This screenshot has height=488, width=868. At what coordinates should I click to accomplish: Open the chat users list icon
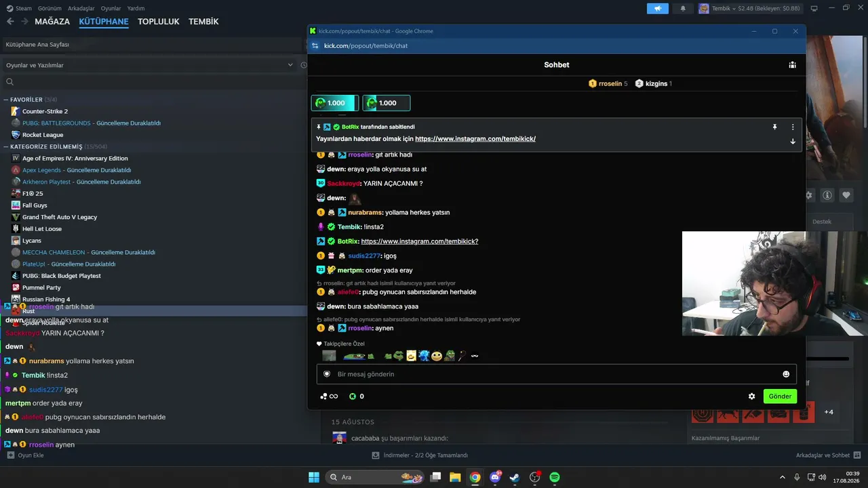pyautogui.click(x=792, y=65)
